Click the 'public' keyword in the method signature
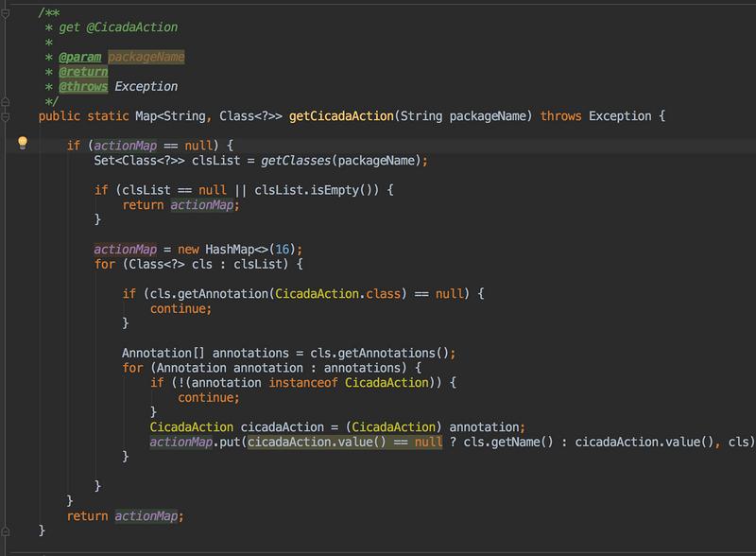 (60, 116)
